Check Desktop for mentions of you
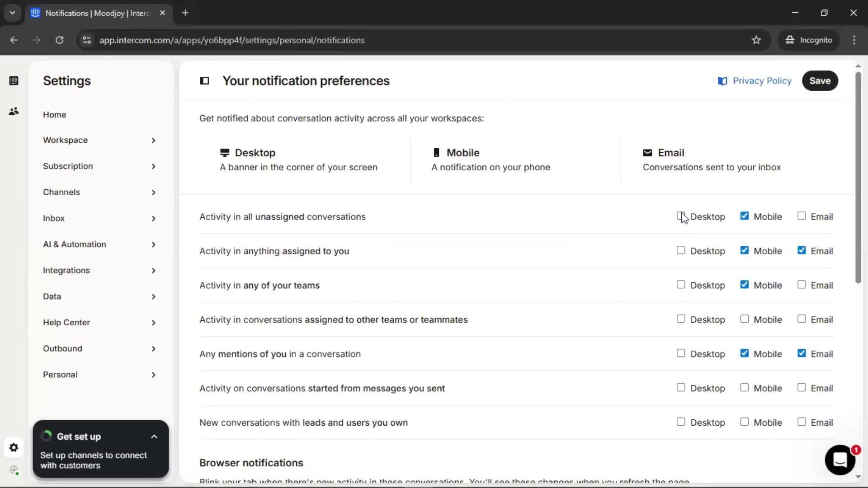The image size is (868, 488). [681, 353]
